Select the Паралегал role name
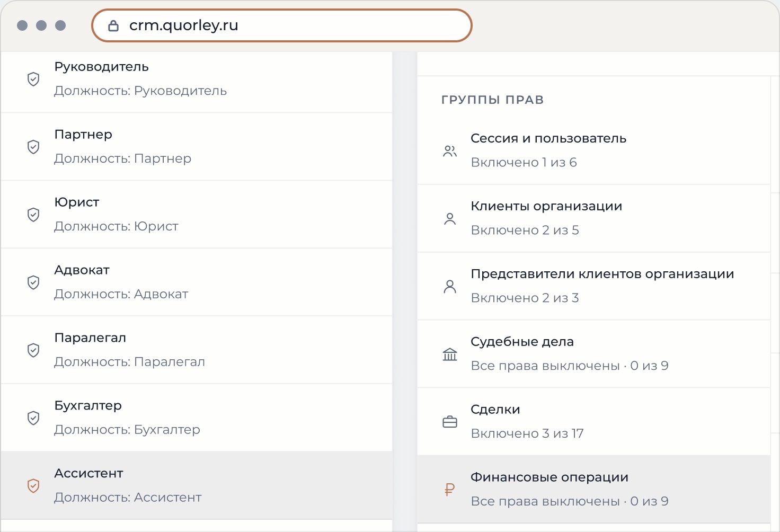780x532 pixels. 90,338
